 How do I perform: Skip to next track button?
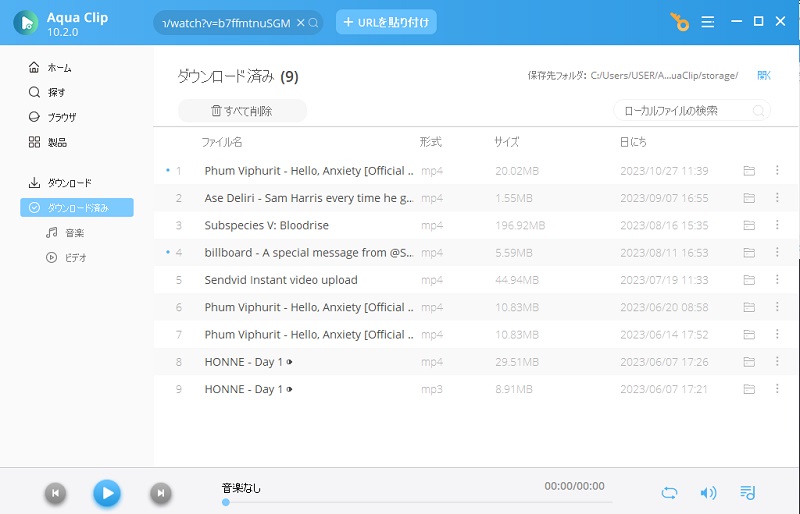(x=161, y=493)
